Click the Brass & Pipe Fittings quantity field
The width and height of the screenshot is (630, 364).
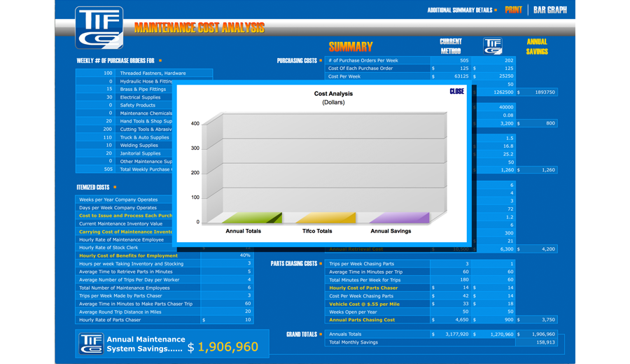pos(95,90)
